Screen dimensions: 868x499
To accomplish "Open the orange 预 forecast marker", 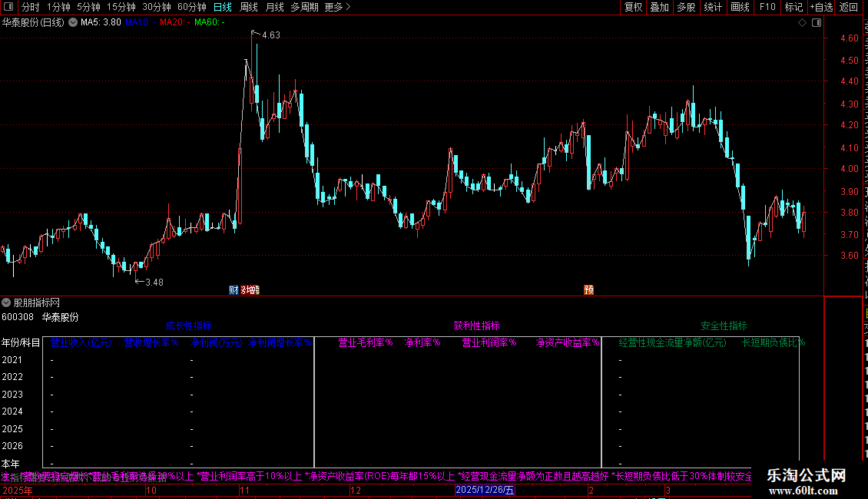I will pyautogui.click(x=588, y=290).
